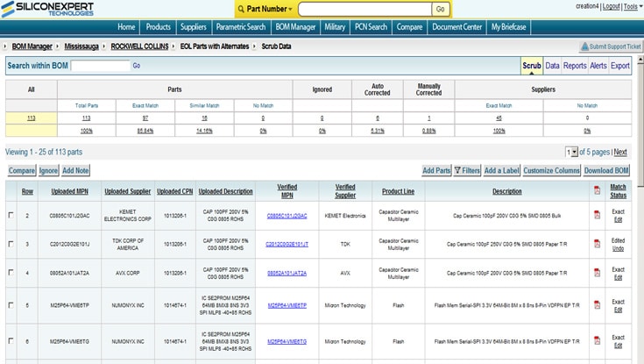This screenshot has width=644, height=364.
Task: Click the Submit Support Ticket warning icon
Action: [x=584, y=46]
